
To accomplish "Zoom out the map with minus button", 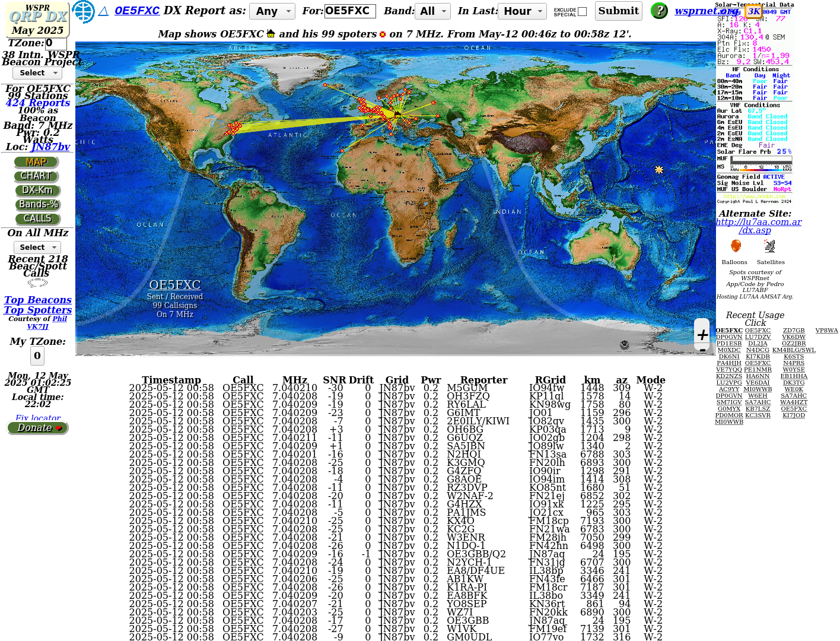I will coord(702,350).
